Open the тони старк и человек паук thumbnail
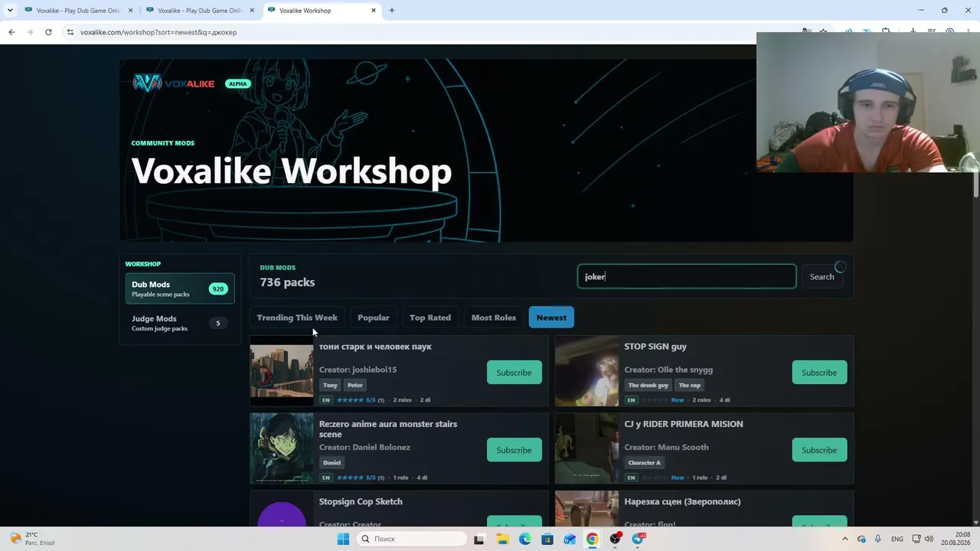This screenshot has width=980, height=551. (282, 371)
